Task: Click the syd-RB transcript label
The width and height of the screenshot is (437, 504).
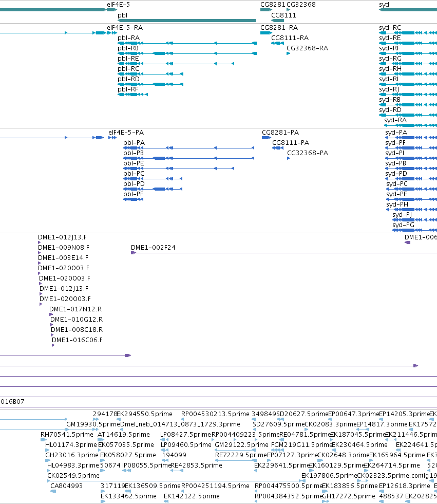Action: point(390,100)
